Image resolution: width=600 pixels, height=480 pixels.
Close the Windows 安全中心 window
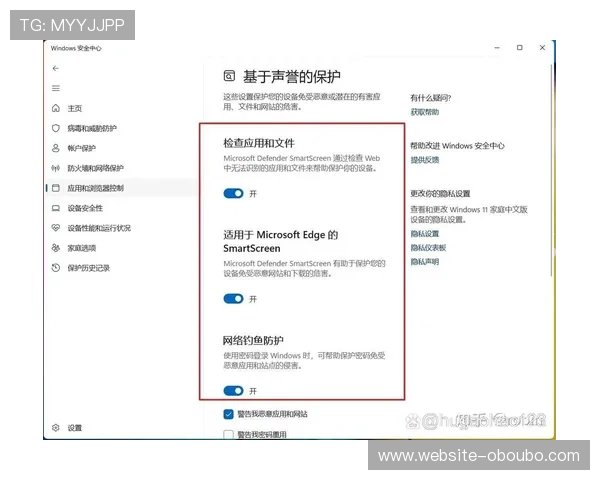point(542,47)
